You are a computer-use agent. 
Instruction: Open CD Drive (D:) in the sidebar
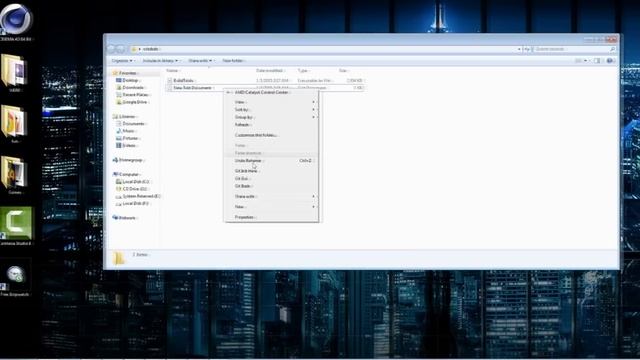[x=131, y=189]
